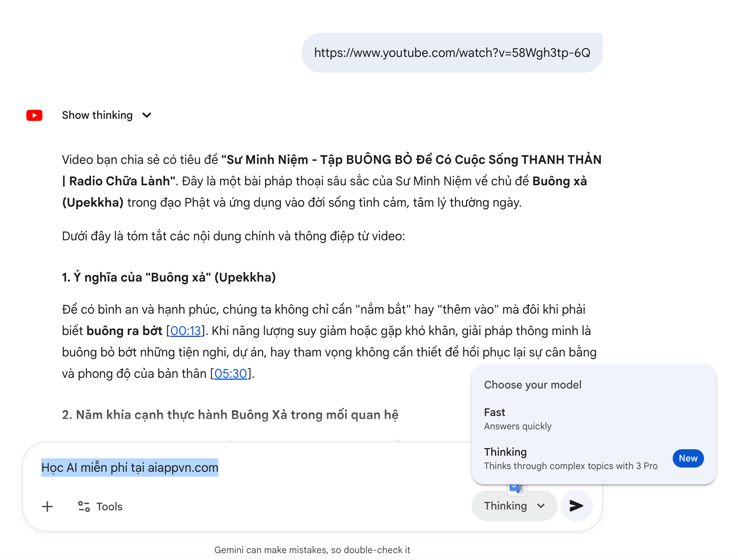Image resolution: width=738 pixels, height=560 pixels.
Task: Expand the Show thinking chevron
Action: coord(147,115)
